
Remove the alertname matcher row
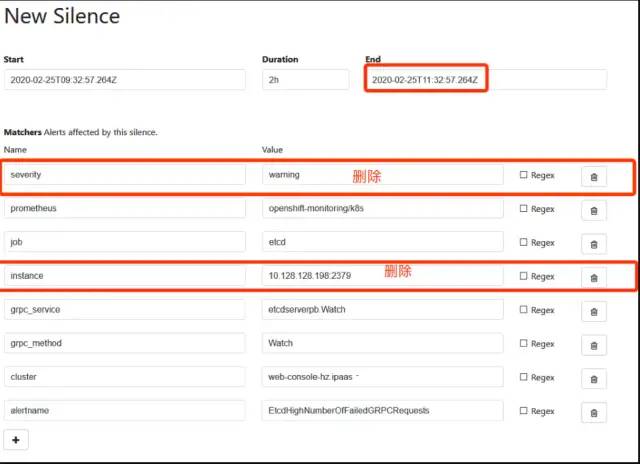pyautogui.click(x=593, y=412)
